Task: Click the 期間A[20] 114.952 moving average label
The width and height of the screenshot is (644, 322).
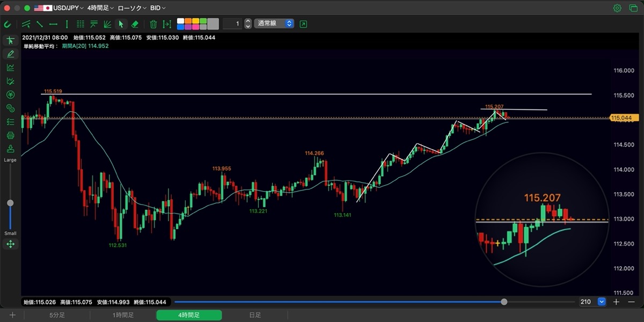Action: [85, 46]
